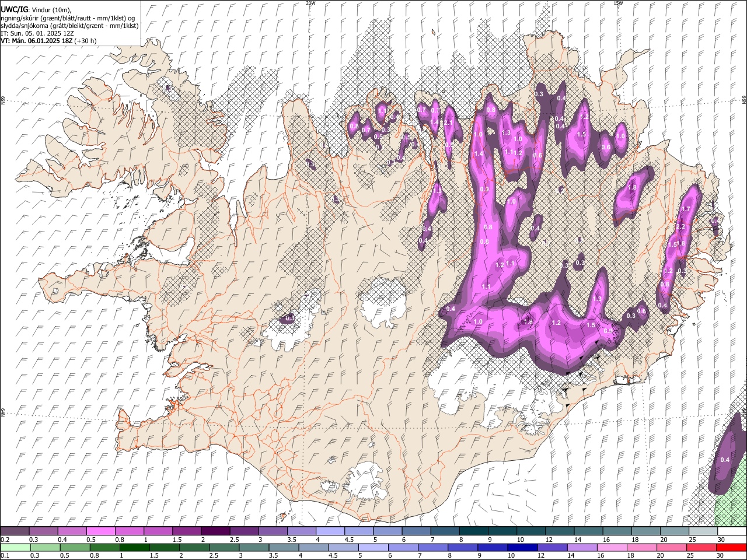Click the upper legend swatch starting at 0.2
The width and height of the screenshot is (747, 560).
(x=15, y=531)
